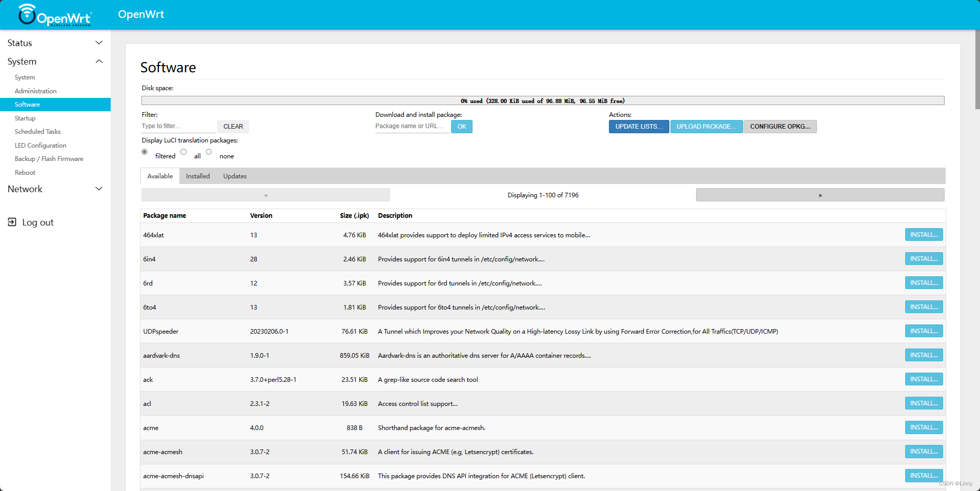Install the 6in4 package
The width and height of the screenshot is (980, 491).
[924, 259]
